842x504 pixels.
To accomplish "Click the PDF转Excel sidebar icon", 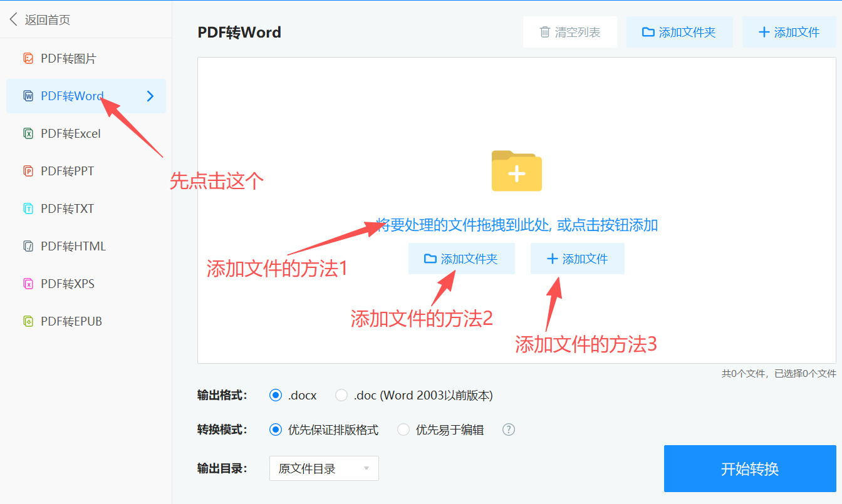I will coord(28,134).
